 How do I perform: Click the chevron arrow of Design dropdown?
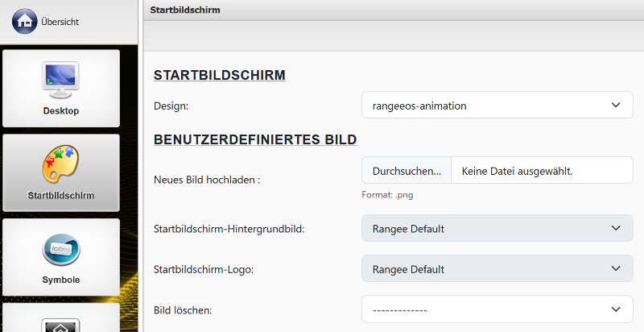616,106
